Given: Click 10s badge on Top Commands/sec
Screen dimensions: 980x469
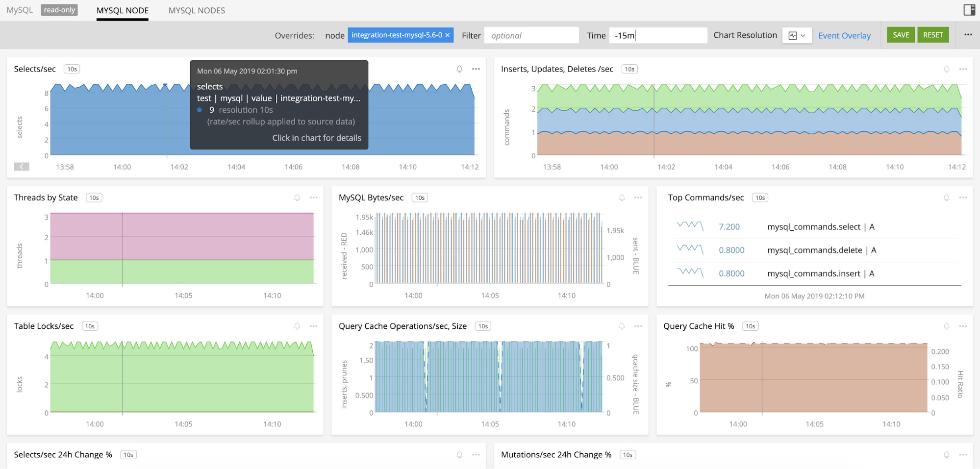Looking at the screenshot, I should point(760,197).
